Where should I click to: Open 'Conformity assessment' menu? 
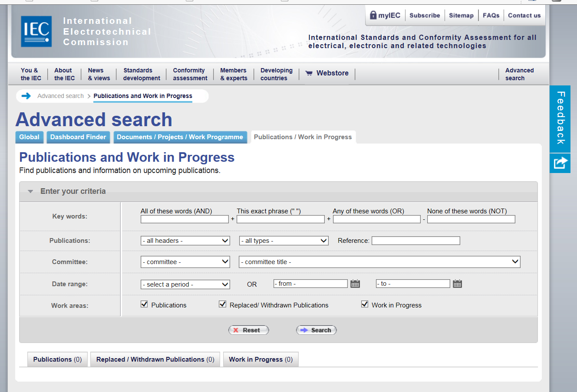point(190,74)
